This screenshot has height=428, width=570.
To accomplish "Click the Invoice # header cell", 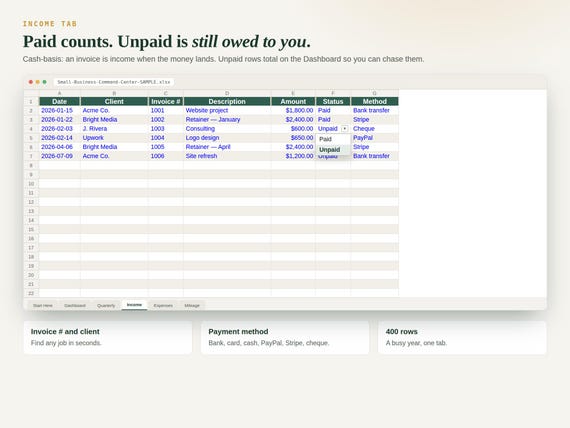I will [166, 101].
